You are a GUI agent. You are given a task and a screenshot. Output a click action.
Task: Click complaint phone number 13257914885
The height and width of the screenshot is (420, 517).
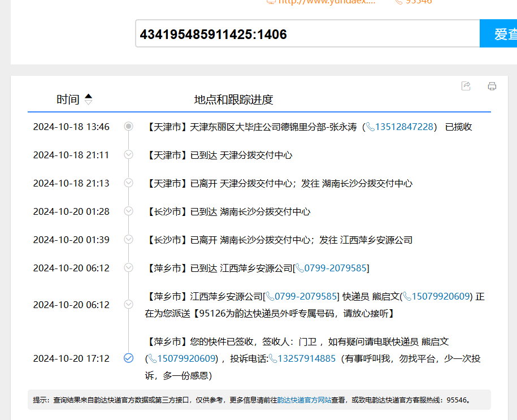coord(307,358)
